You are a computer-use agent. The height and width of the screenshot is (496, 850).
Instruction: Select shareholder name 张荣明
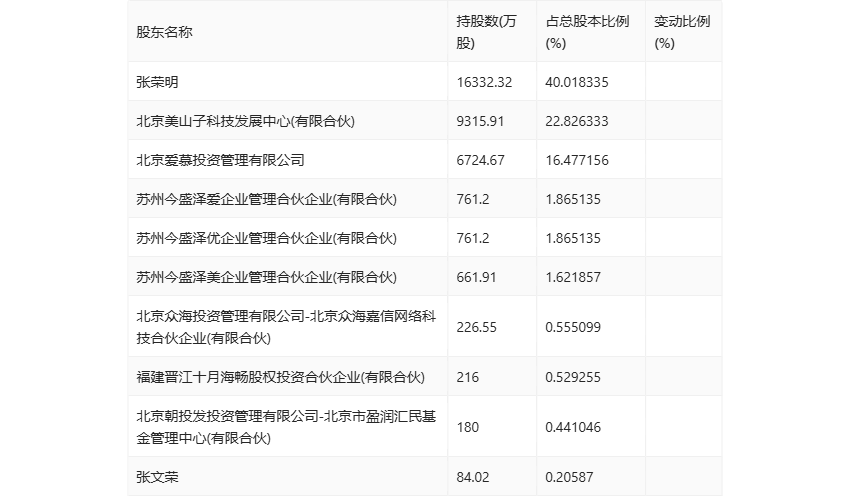pos(157,82)
